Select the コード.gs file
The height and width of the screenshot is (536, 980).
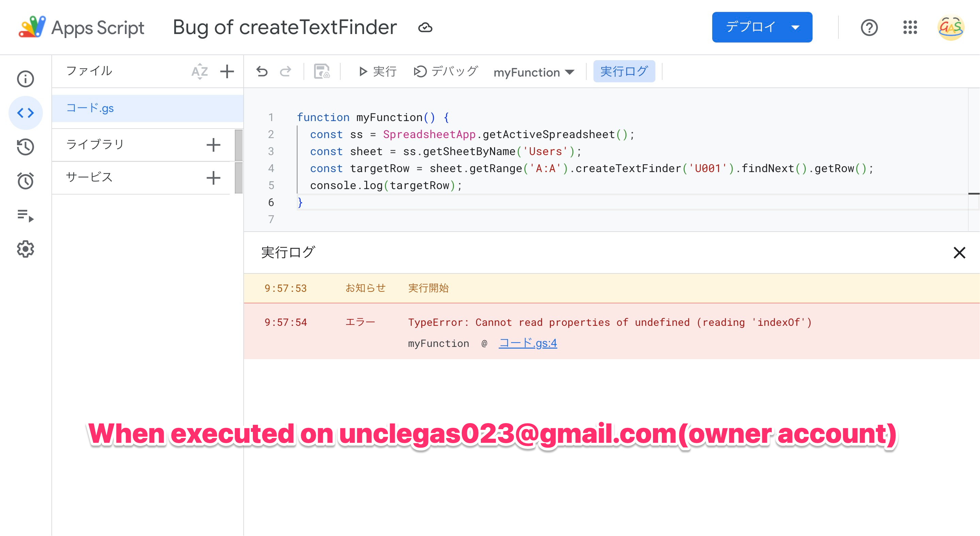click(90, 108)
